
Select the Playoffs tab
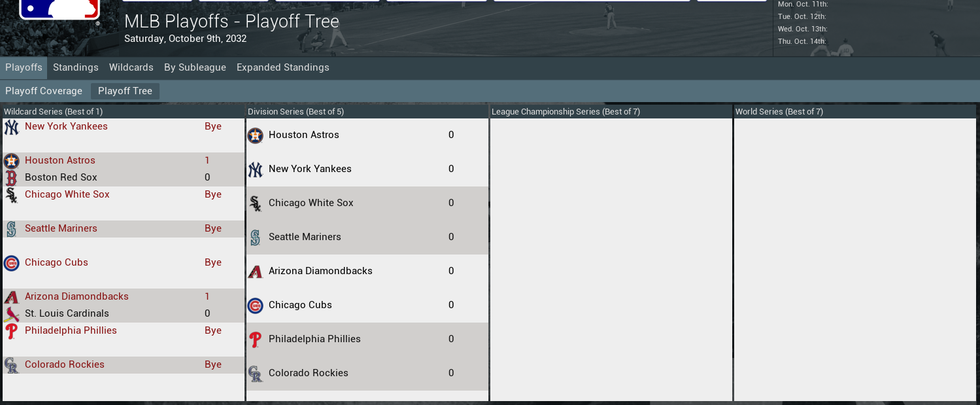24,67
